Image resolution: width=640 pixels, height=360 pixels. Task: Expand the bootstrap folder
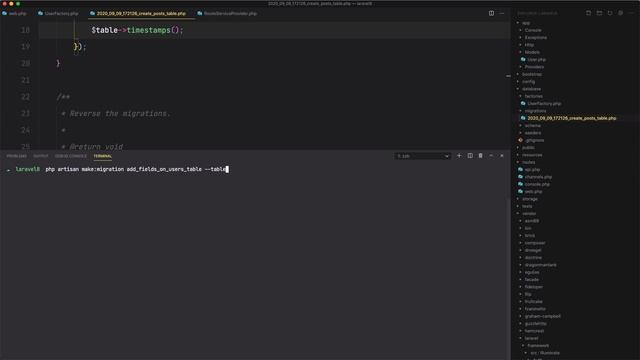532,74
